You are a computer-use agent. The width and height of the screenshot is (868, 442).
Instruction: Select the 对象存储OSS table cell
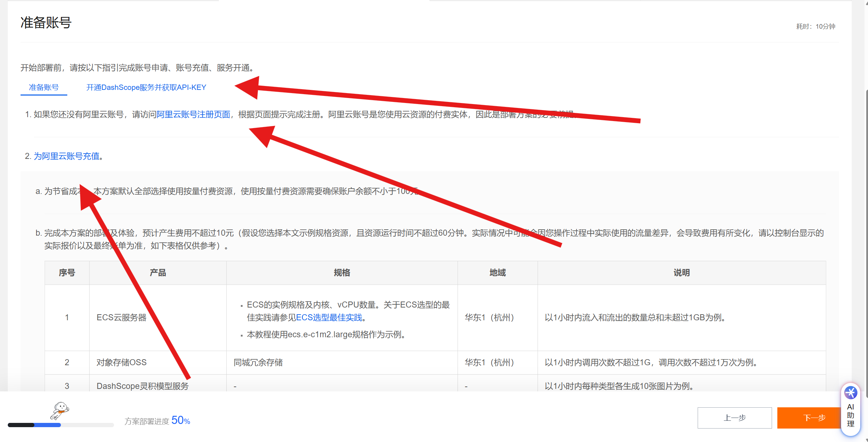click(x=121, y=362)
